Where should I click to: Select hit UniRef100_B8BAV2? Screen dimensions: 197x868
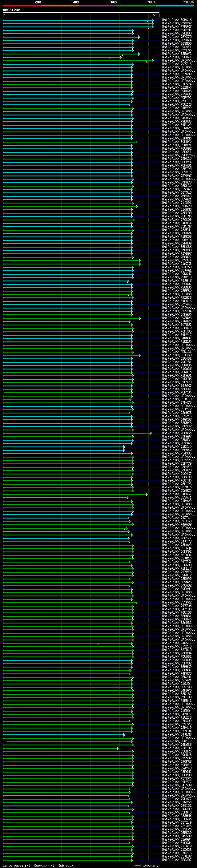177,54
